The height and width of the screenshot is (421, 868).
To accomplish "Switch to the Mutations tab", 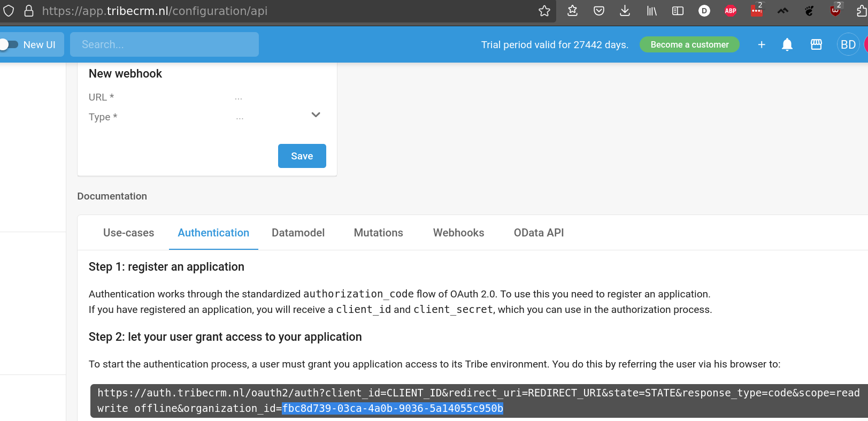I will pyautogui.click(x=378, y=233).
